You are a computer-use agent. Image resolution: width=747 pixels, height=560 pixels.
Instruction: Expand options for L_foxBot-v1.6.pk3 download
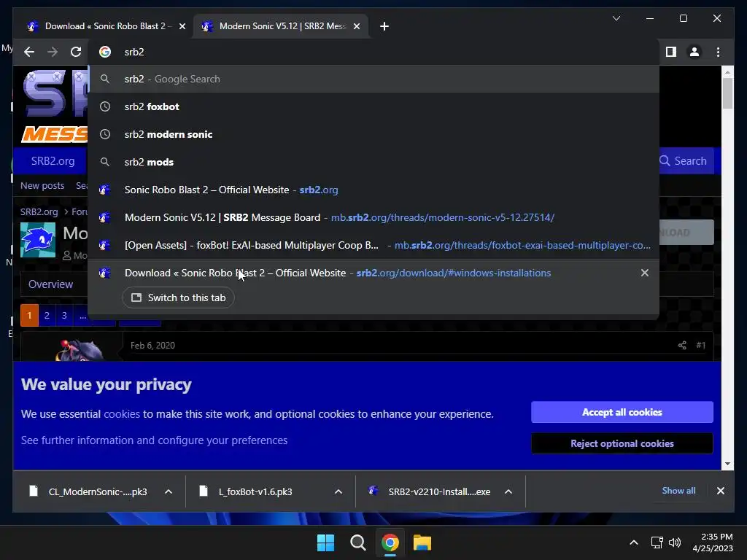[x=338, y=491]
